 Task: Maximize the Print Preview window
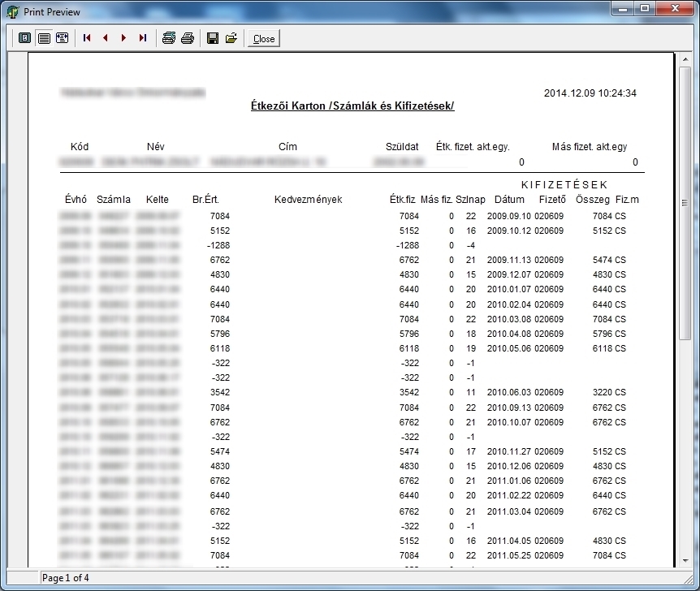645,9
